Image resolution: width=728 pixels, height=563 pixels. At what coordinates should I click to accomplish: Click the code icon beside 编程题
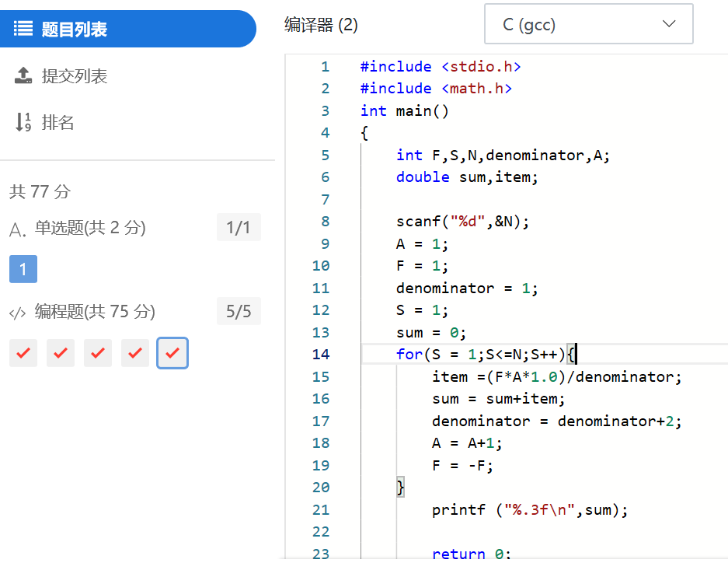point(17,313)
